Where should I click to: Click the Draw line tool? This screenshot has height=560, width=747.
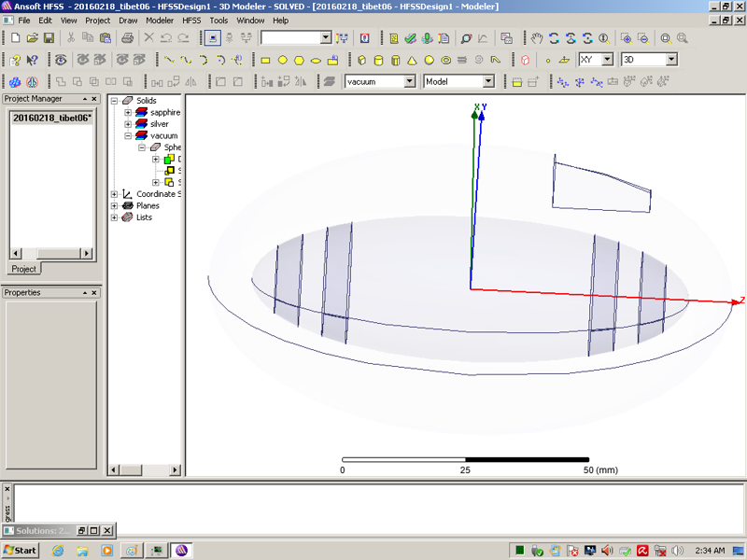(169, 60)
